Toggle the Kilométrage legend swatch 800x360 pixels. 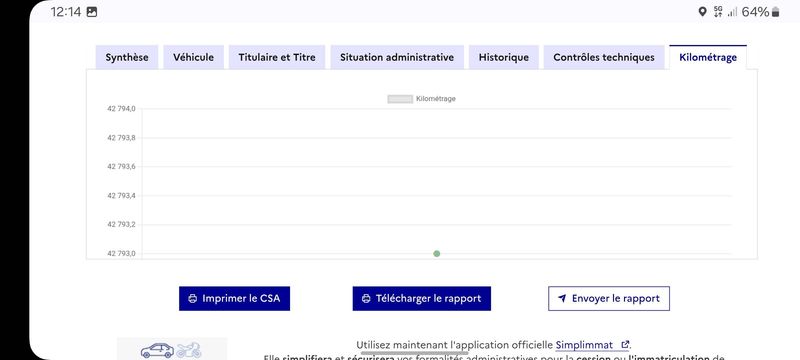pyautogui.click(x=400, y=99)
